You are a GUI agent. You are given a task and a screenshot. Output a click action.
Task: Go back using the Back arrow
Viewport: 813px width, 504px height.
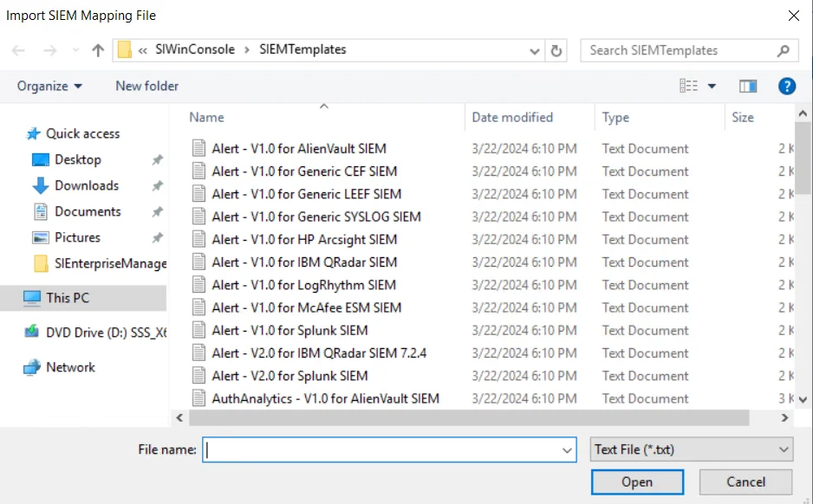[18, 50]
